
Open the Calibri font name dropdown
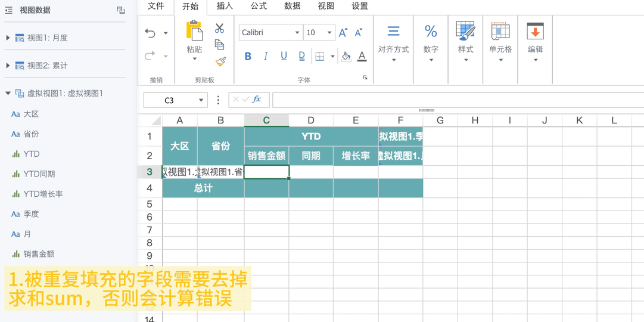(271, 32)
